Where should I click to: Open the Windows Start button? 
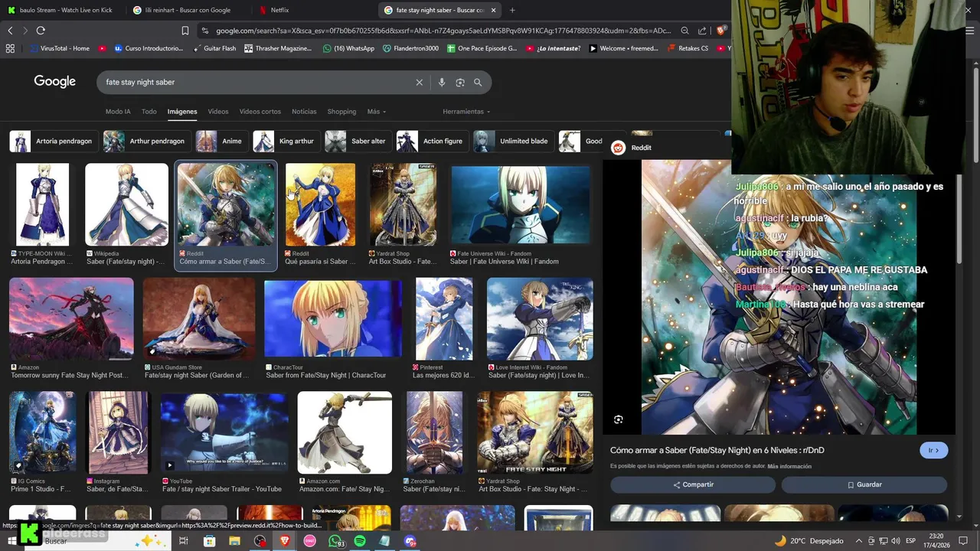(11, 541)
